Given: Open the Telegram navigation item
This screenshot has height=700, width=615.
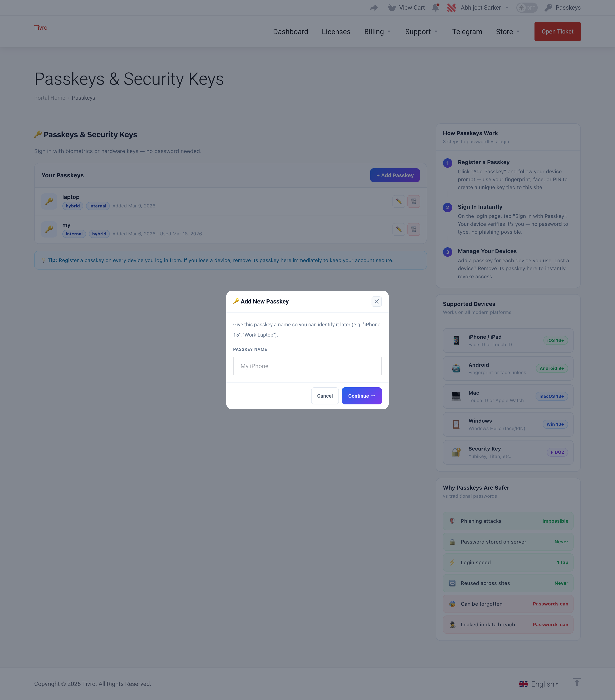Looking at the screenshot, I should (467, 32).
